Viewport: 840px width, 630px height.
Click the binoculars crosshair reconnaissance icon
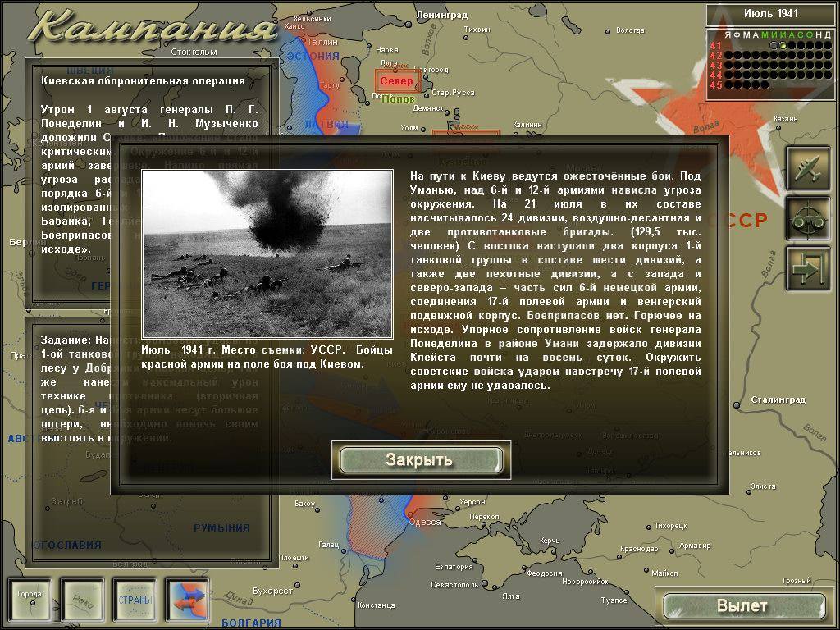(x=808, y=218)
